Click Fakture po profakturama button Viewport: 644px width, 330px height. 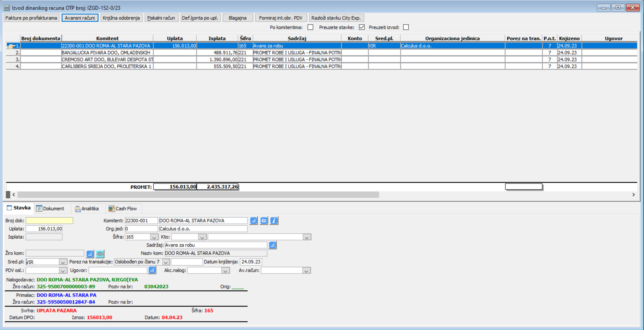pos(31,18)
